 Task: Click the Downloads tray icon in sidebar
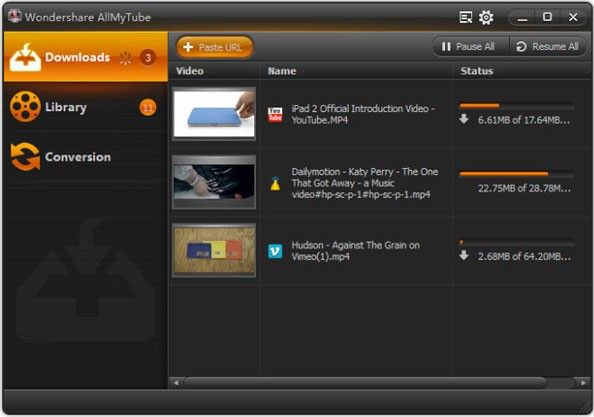coord(25,58)
